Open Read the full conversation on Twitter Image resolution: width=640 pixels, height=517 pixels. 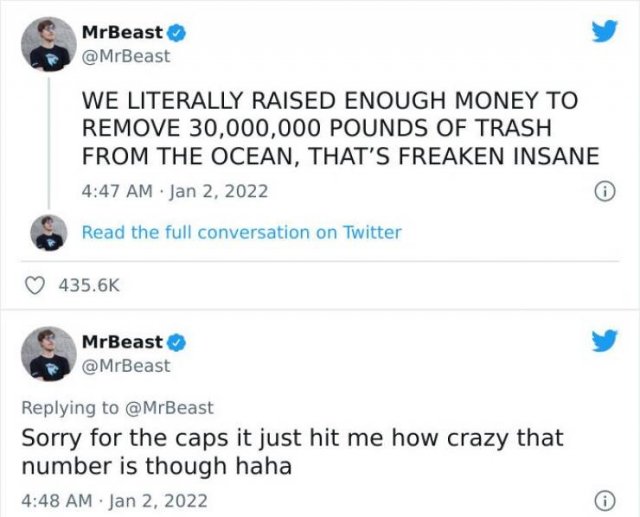(242, 232)
